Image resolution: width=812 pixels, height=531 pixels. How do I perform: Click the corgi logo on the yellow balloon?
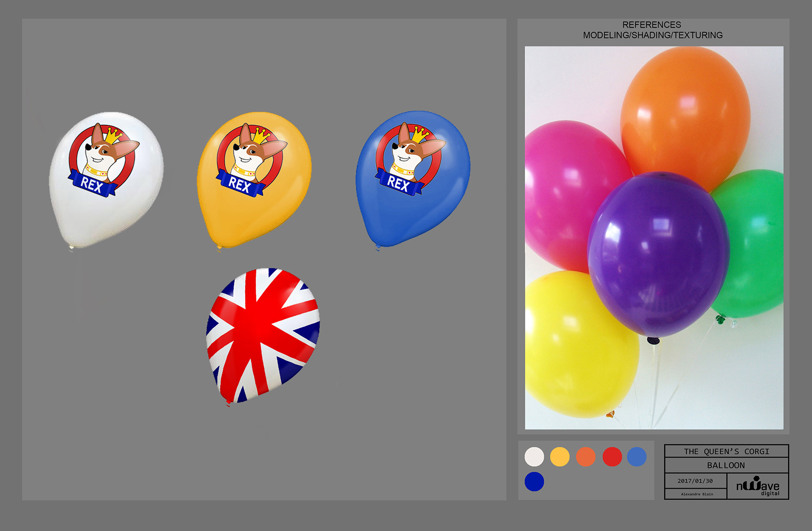pyautogui.click(x=252, y=160)
